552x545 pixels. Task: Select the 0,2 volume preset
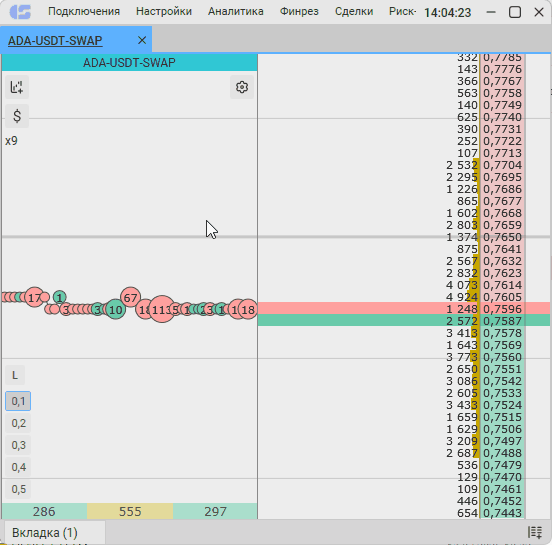pyautogui.click(x=18, y=423)
